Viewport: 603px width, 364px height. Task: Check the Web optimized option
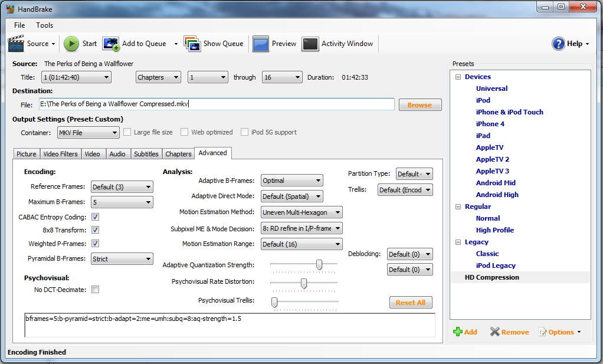point(185,132)
